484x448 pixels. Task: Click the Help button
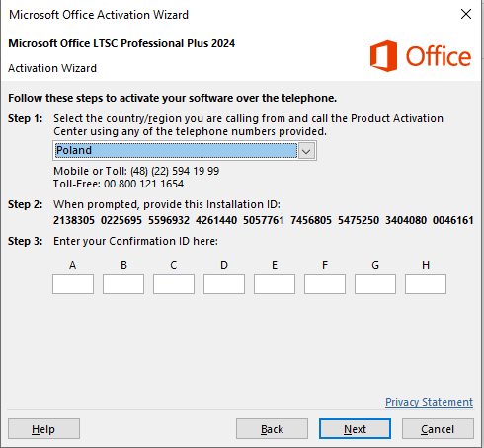point(43,429)
